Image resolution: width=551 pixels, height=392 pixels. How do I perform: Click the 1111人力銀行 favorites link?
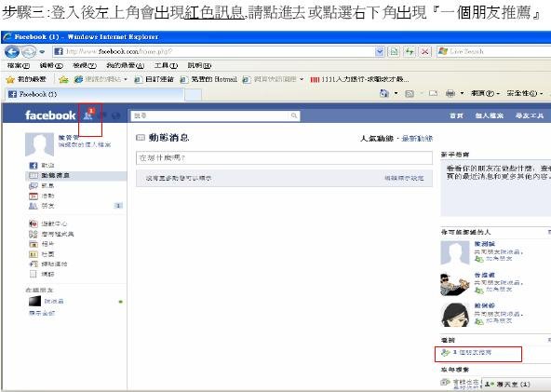[x=359, y=79]
